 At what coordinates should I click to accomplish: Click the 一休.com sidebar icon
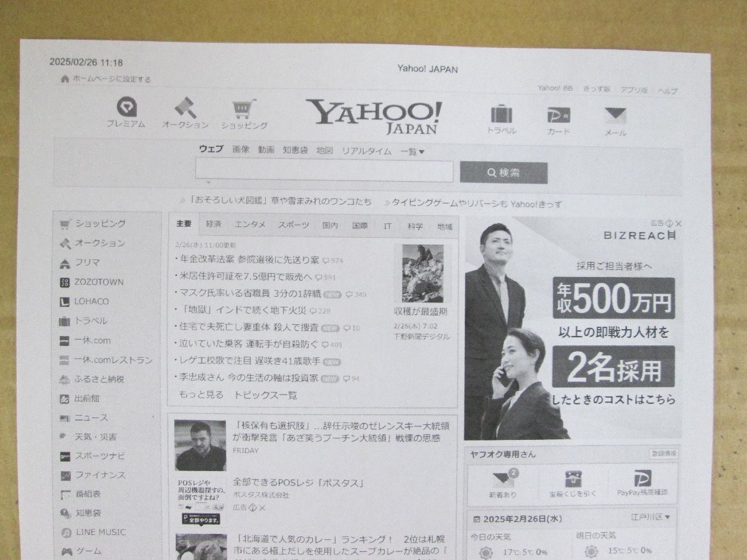(x=65, y=340)
